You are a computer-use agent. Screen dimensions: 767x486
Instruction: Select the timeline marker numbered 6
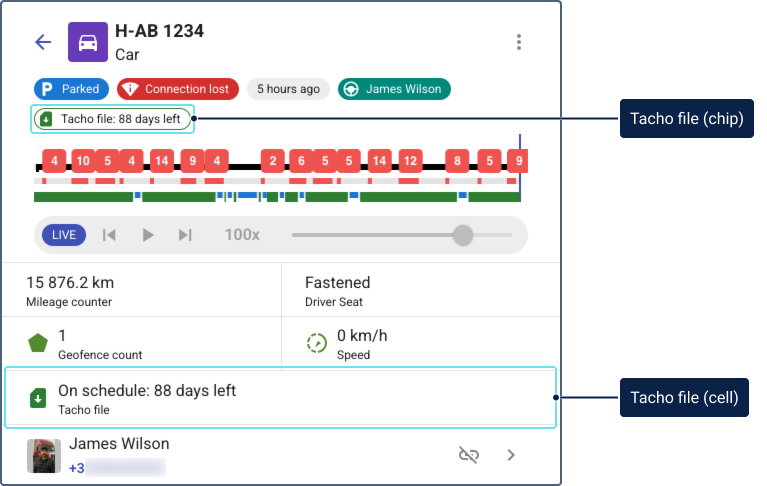coord(301,161)
